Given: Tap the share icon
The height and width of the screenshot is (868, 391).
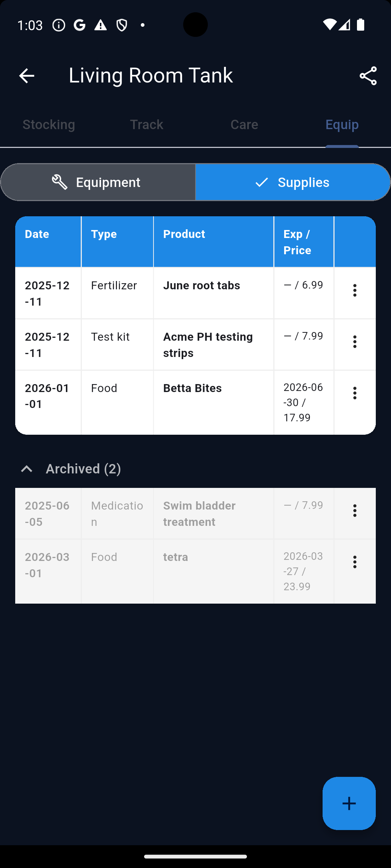Looking at the screenshot, I should 368,76.
